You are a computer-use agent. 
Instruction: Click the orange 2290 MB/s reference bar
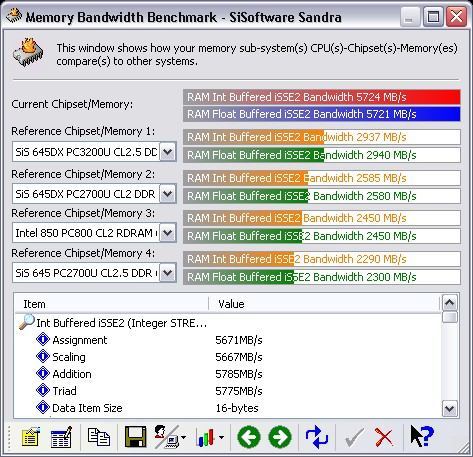(322, 259)
